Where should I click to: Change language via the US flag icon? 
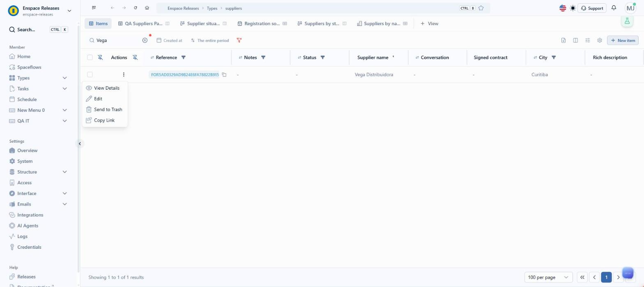click(563, 8)
